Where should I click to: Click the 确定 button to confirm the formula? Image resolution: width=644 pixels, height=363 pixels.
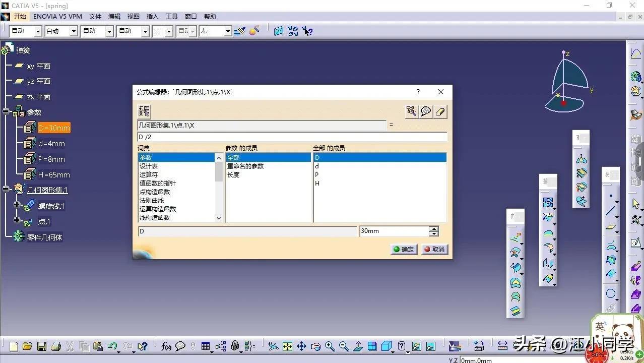pyautogui.click(x=403, y=249)
